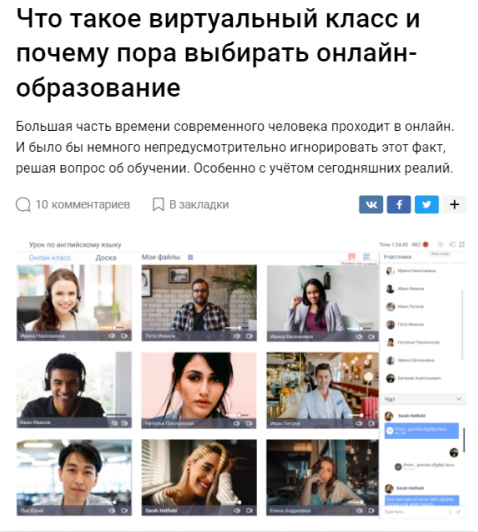Share the article on Facebook
Image resolution: width=478 pixels, height=532 pixels.
point(399,204)
